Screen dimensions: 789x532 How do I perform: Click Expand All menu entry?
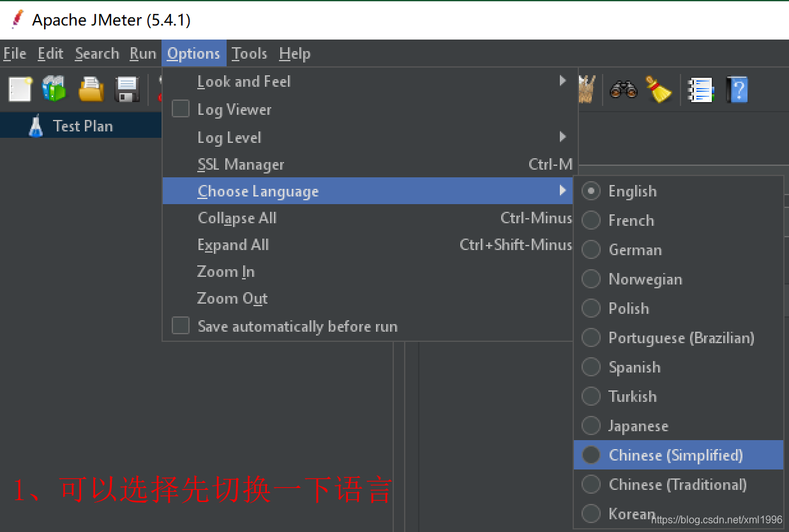[x=368, y=244]
